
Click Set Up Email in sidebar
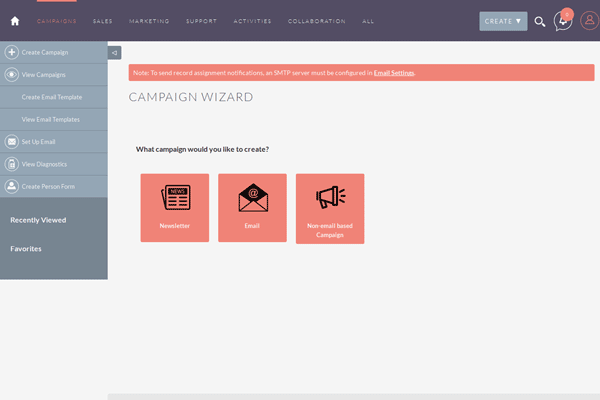pyautogui.click(x=38, y=142)
